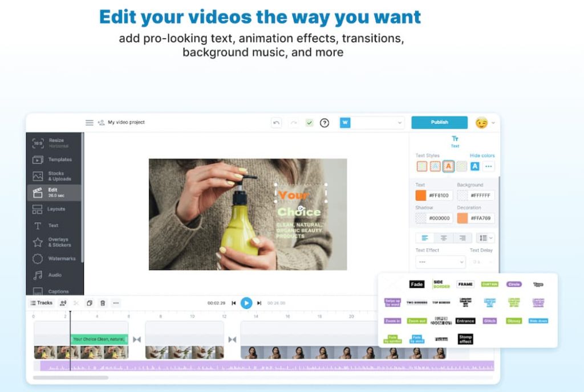Open the help question mark

325,122
